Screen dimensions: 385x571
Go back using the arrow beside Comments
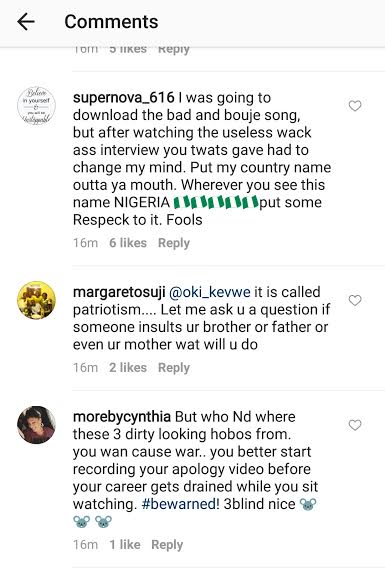coord(26,22)
